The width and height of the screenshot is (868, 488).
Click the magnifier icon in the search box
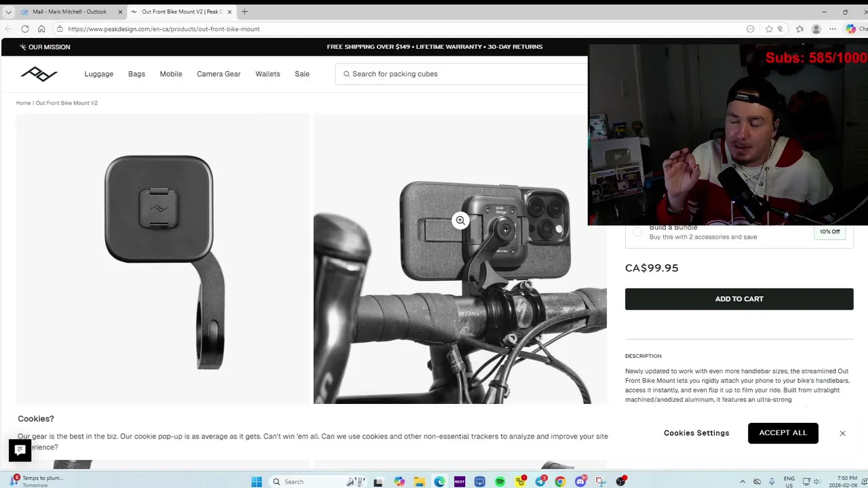click(347, 74)
